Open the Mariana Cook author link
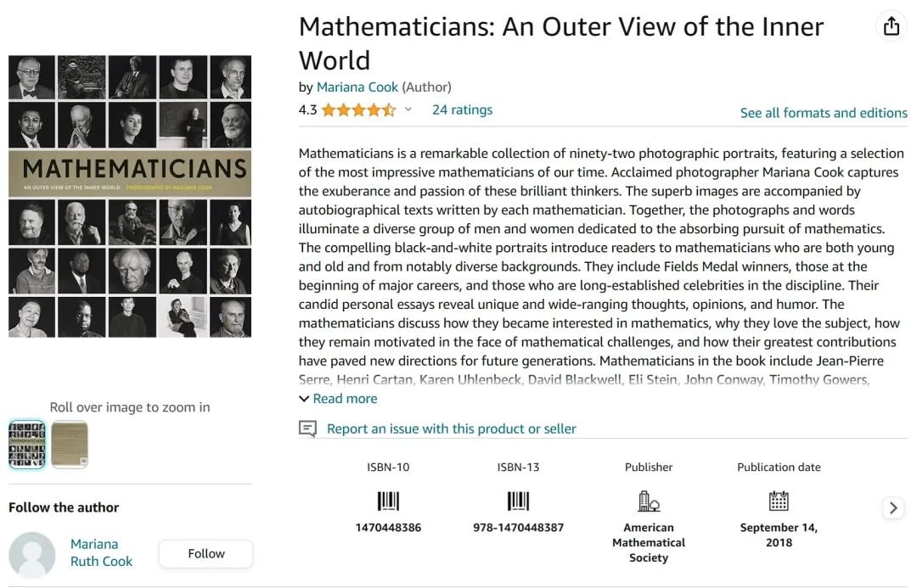 pyautogui.click(x=357, y=87)
